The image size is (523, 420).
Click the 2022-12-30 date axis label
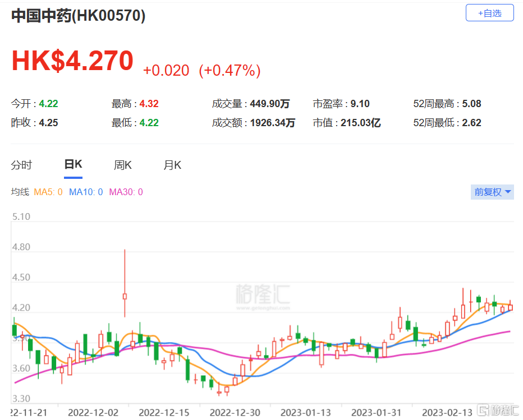pos(235,413)
